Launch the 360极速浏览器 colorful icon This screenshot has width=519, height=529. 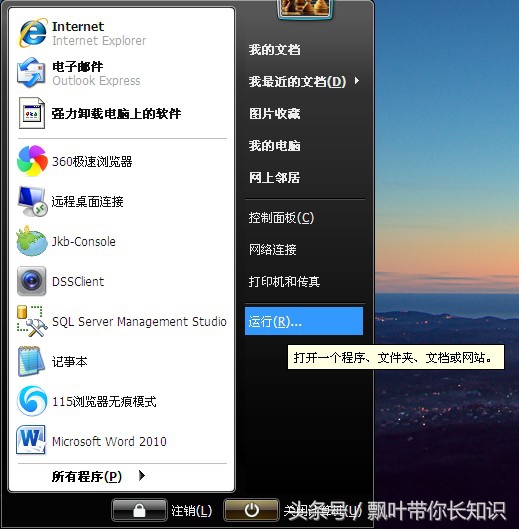(32, 161)
